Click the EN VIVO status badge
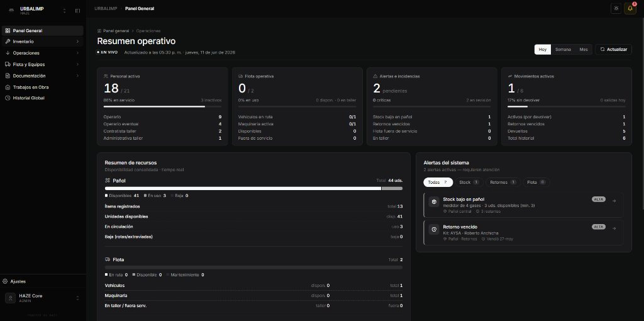The height and width of the screenshot is (321, 644). point(108,52)
